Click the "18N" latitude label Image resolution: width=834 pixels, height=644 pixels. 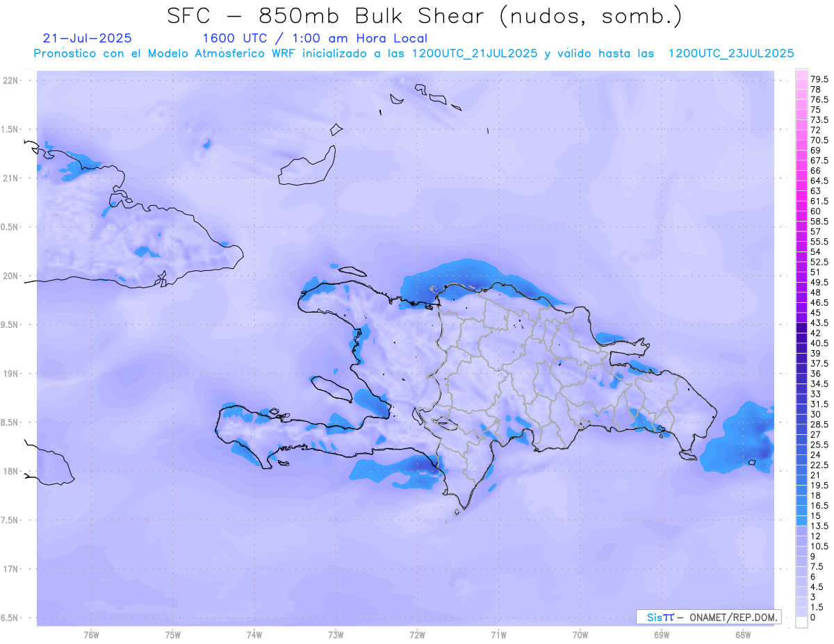(12, 471)
